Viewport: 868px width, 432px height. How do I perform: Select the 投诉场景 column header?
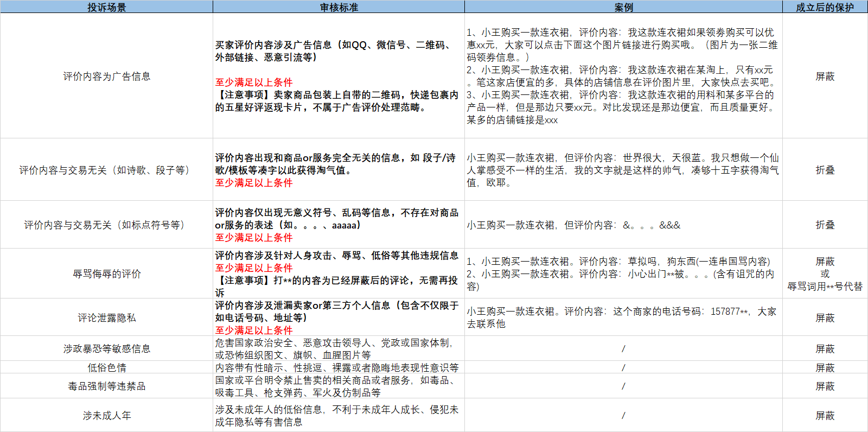[x=106, y=7]
